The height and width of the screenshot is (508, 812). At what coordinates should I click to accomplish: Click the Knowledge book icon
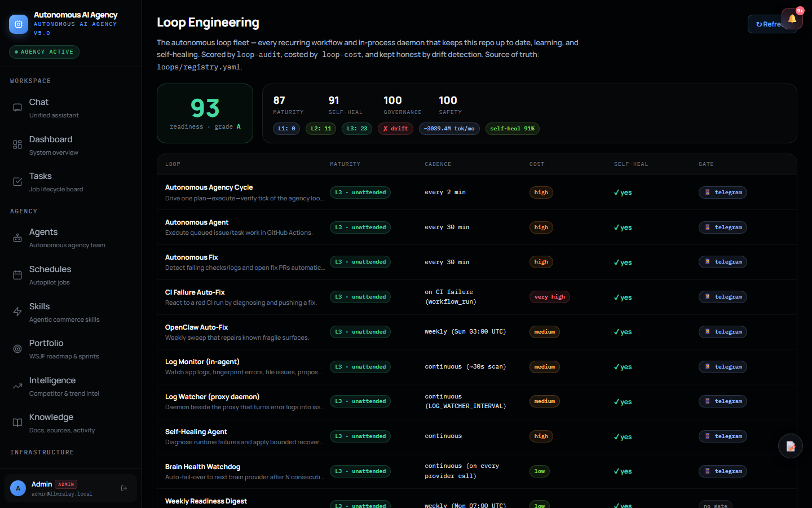tap(17, 423)
